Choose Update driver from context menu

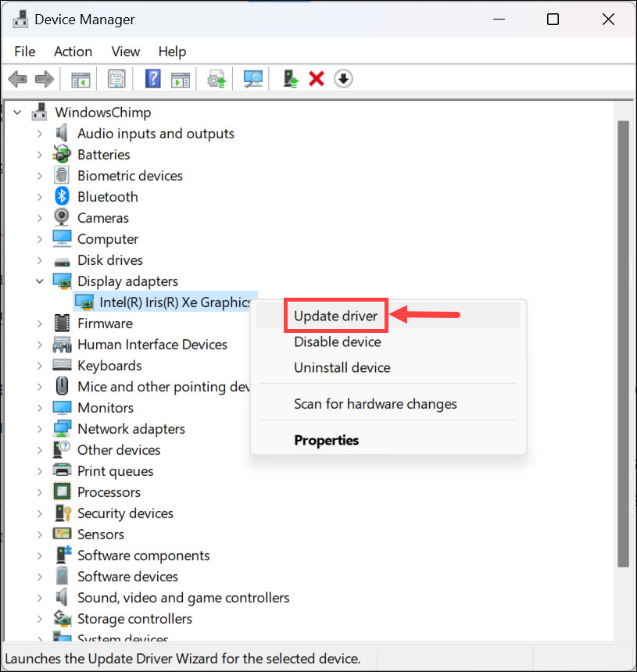click(x=335, y=316)
